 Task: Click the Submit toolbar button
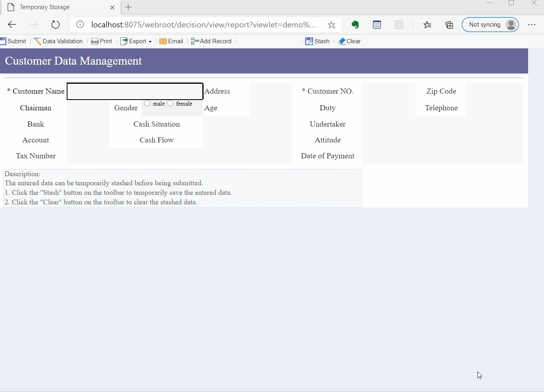(x=13, y=41)
